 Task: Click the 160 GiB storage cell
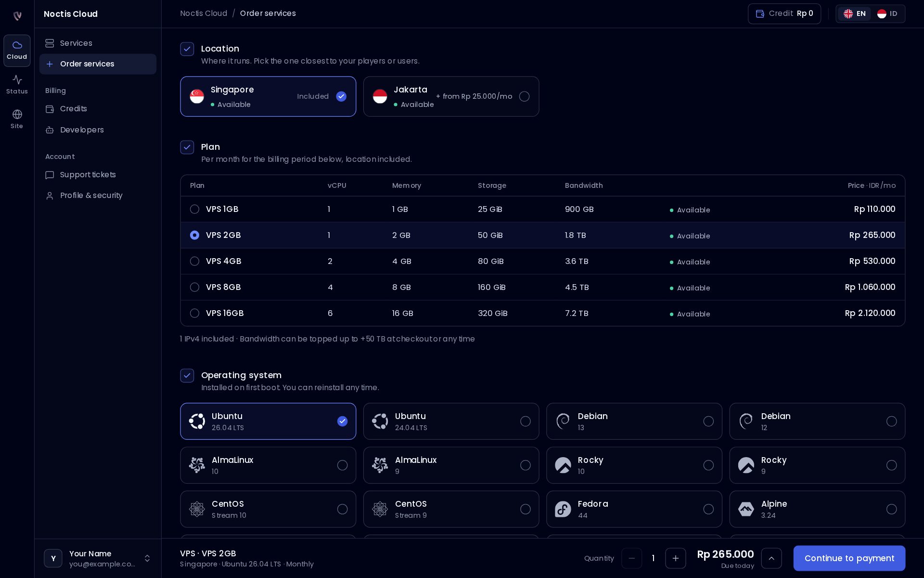491,287
